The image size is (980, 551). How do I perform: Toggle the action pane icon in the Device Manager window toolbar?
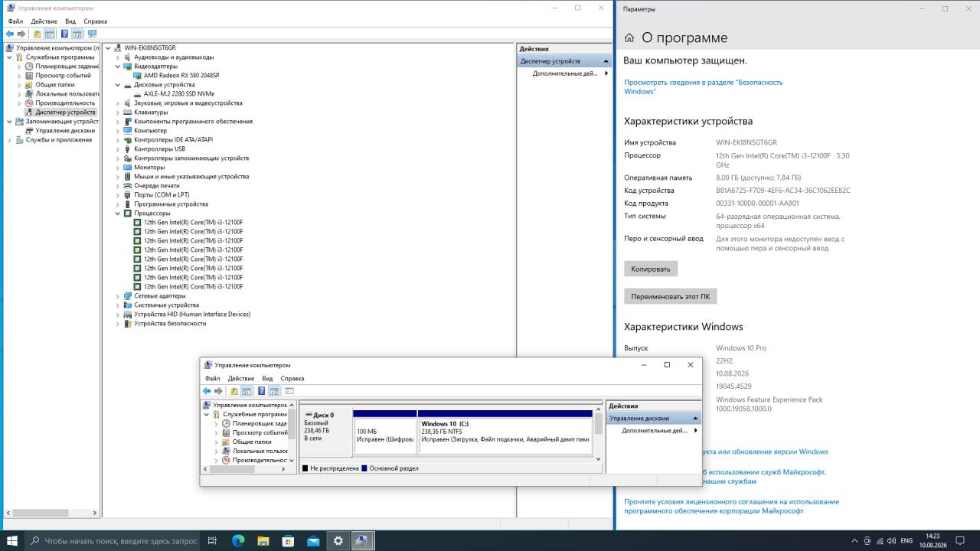click(x=77, y=34)
